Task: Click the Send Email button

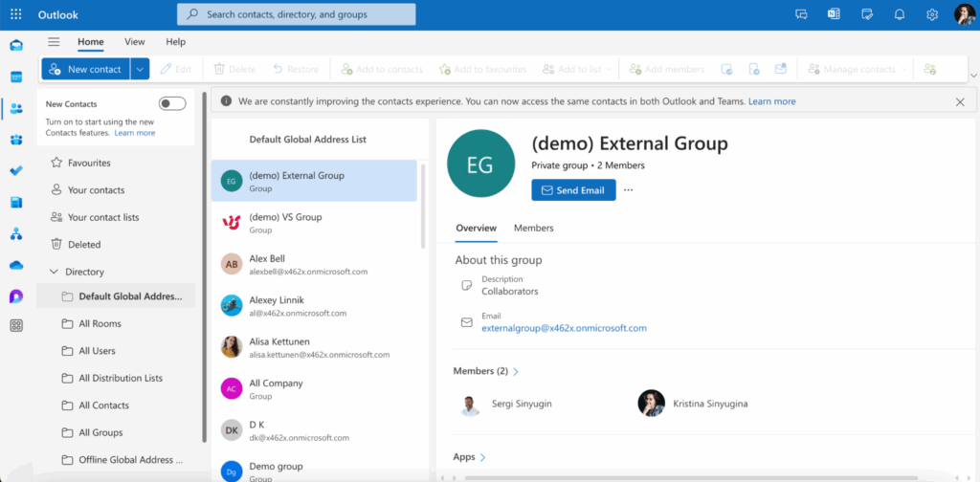Action: [x=574, y=190]
